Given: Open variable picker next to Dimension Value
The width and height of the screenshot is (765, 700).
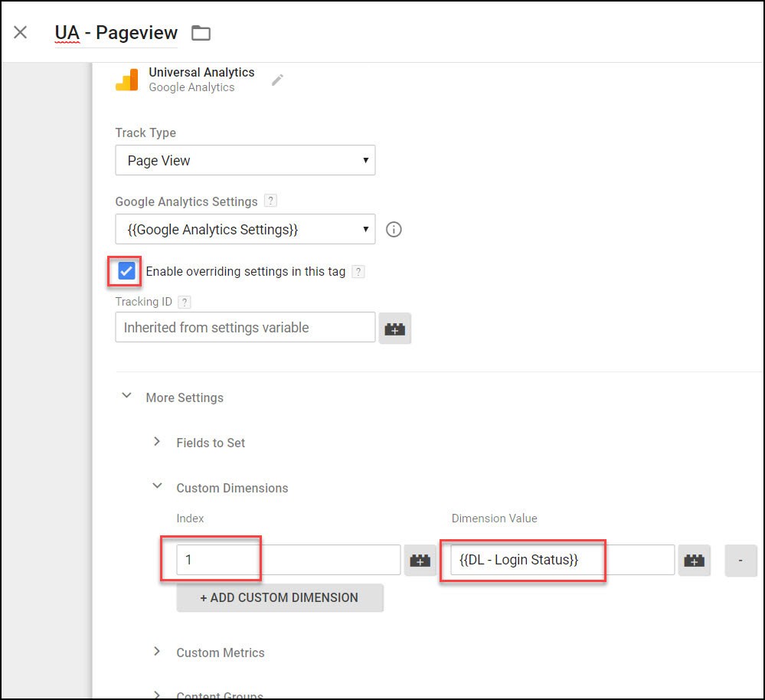Looking at the screenshot, I should tap(693, 560).
